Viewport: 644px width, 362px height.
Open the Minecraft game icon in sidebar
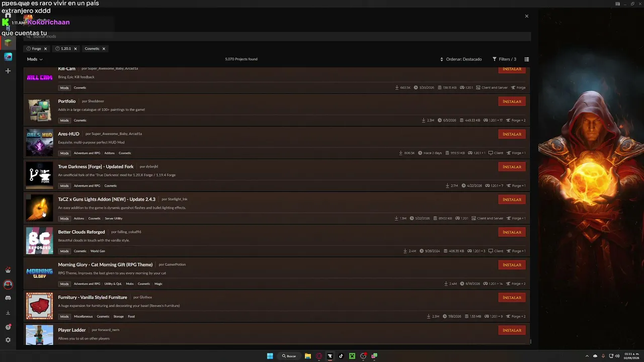8,43
